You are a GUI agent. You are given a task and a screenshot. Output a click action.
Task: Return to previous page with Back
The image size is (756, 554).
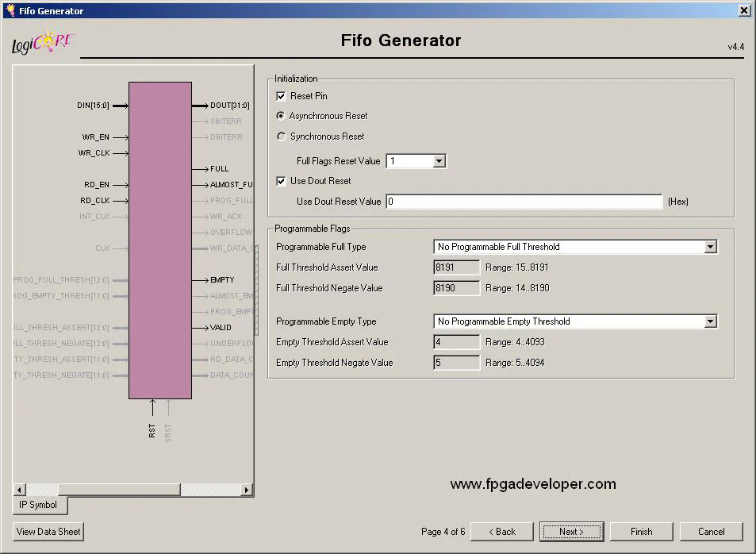501,532
